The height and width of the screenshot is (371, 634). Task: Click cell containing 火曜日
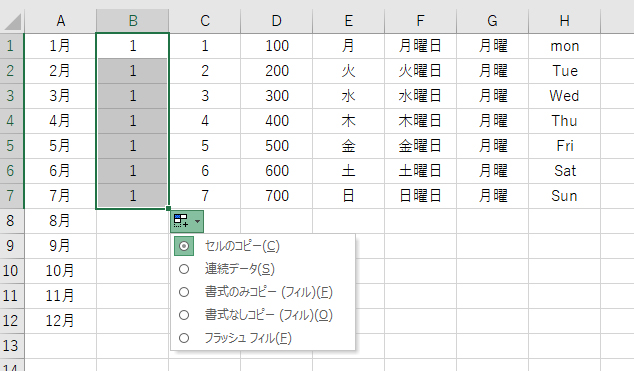[421, 71]
